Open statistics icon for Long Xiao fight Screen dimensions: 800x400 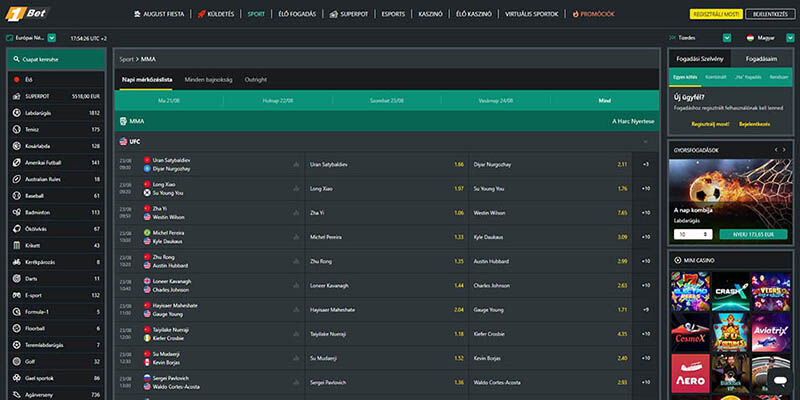[296, 188]
